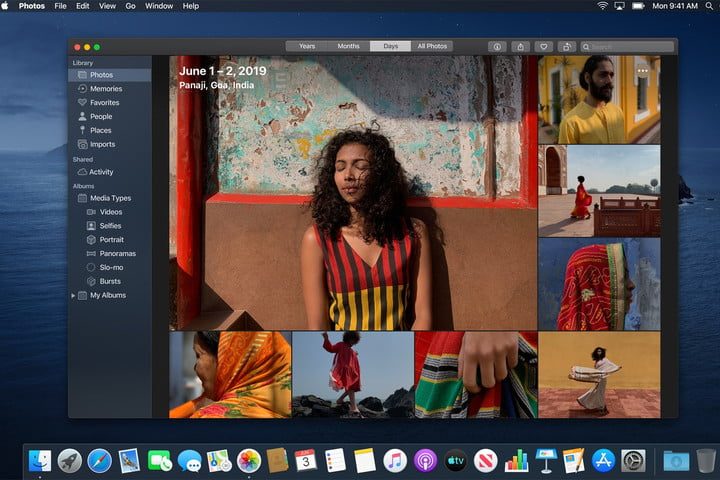This screenshot has height=480, width=720.
Task: Mark photo as favorite with heart icon
Action: [544, 46]
